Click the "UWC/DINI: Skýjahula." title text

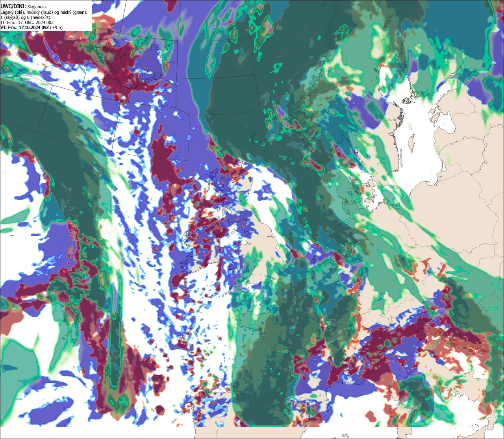[24, 7]
